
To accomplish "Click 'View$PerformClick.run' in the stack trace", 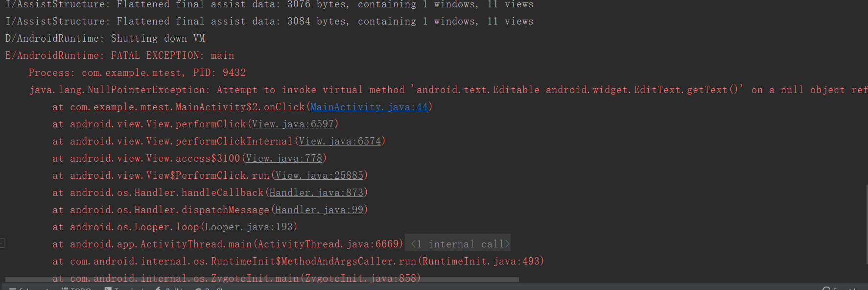I will pos(208,175).
